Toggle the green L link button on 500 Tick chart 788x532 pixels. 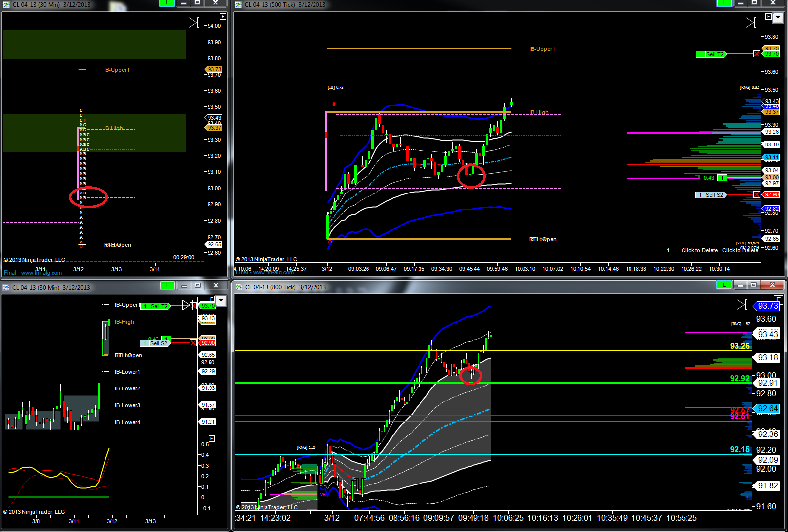click(x=725, y=3)
